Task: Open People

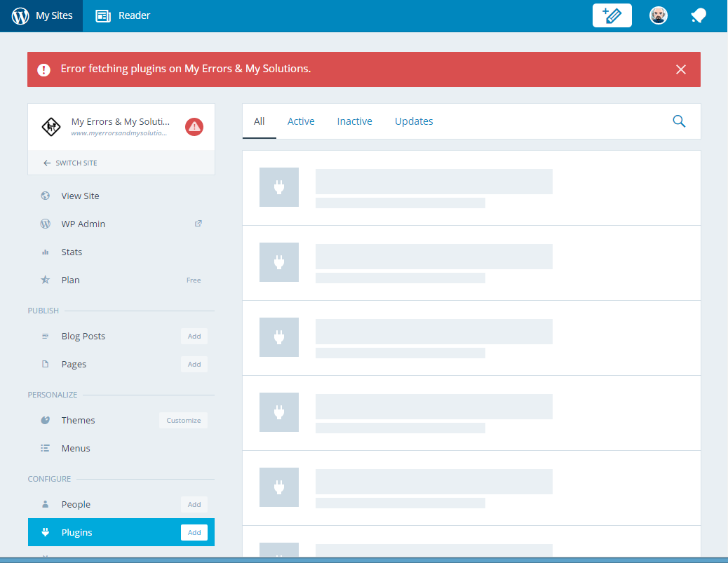Action: tap(76, 505)
